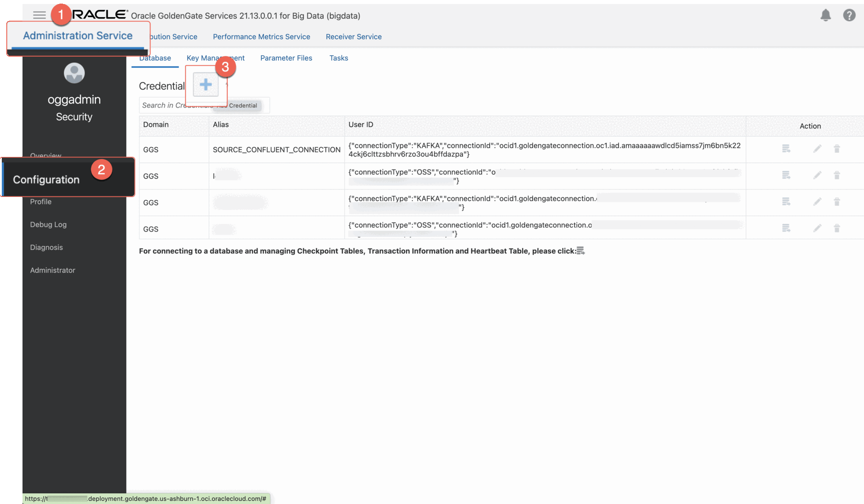Click trash icon in last credential row
This screenshot has width=864, height=504.
837,228
